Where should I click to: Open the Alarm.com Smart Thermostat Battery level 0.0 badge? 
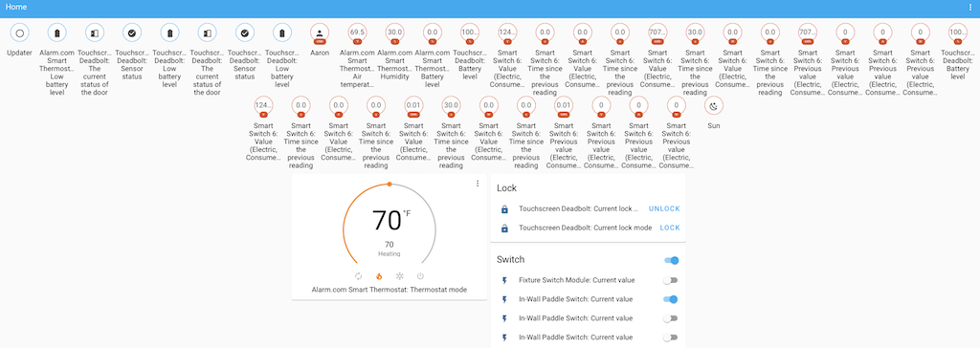[x=432, y=33]
